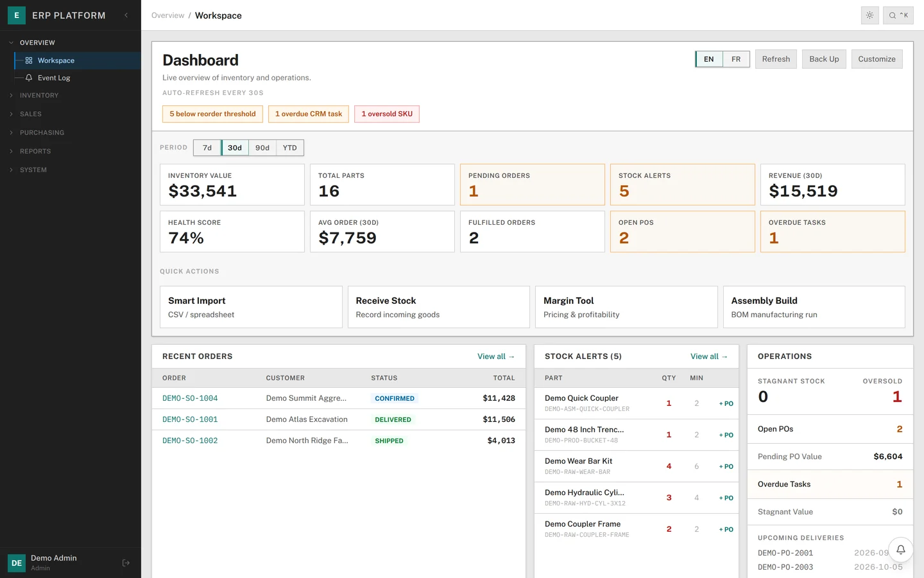Click the Event Log bell icon
This screenshot has width=924, height=578.
(x=29, y=78)
